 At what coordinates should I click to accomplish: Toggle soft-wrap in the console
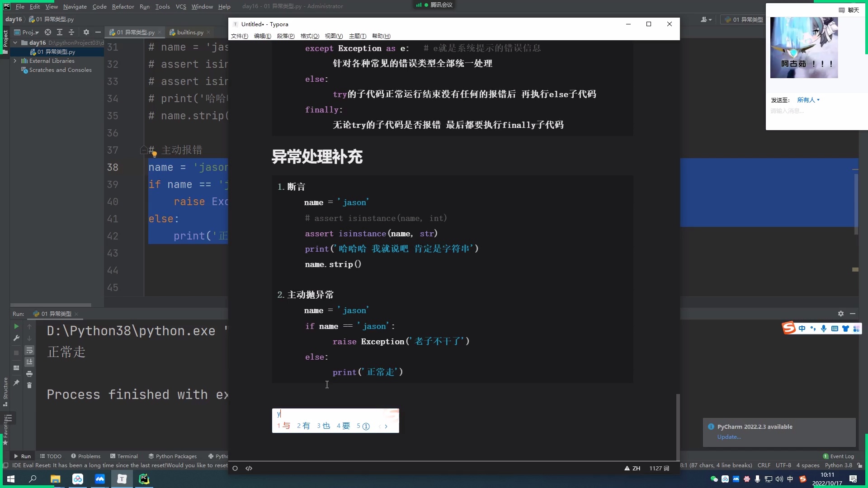click(29, 351)
